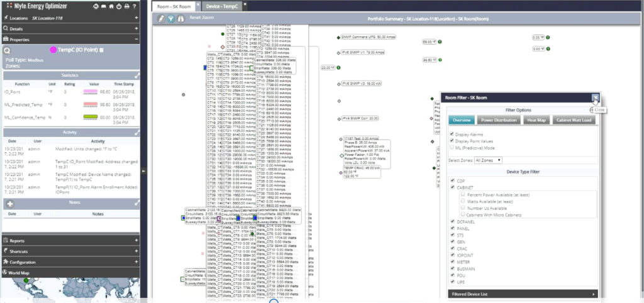
Task: Click the printer icon in the header
Action: pyautogui.click(x=126, y=6)
